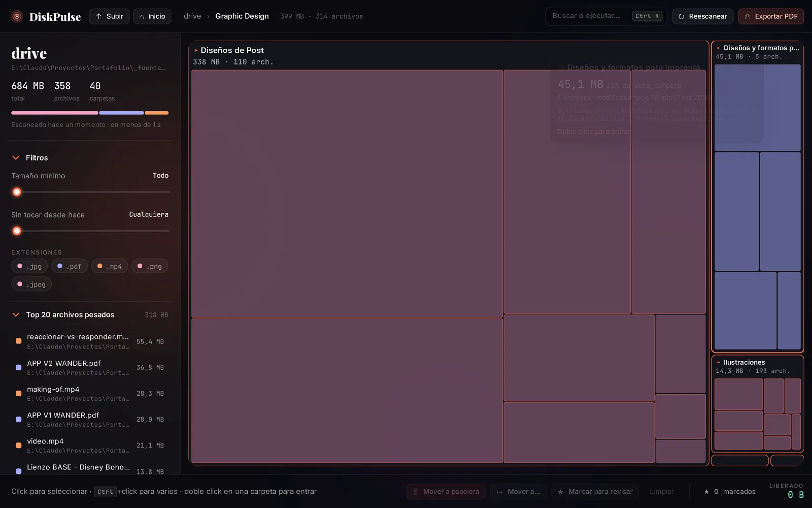Expand the Ilustraciones folder header
Viewport: 812px width, 508px height.
[x=744, y=362]
